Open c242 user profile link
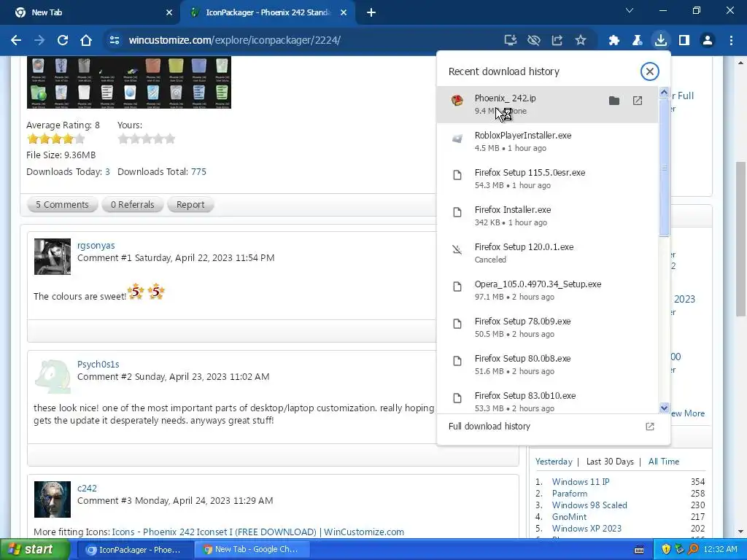747x560 pixels. [x=87, y=488]
